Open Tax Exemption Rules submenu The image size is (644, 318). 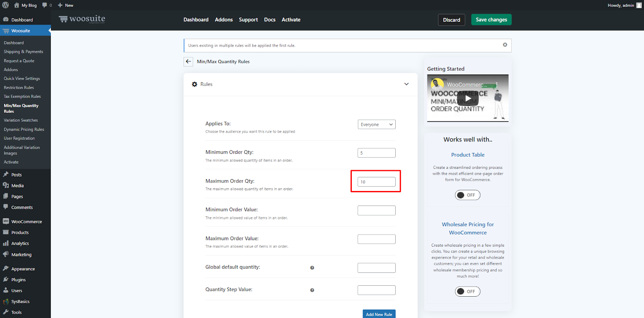click(22, 97)
